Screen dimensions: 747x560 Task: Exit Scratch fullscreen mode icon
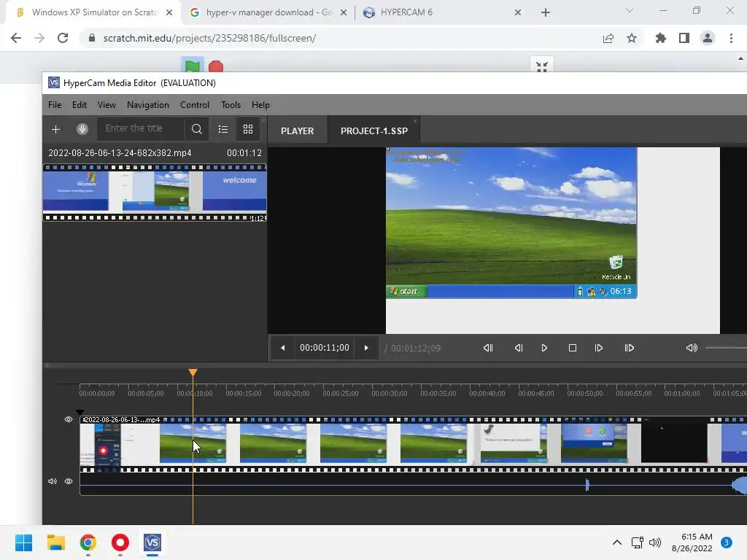[542, 66]
